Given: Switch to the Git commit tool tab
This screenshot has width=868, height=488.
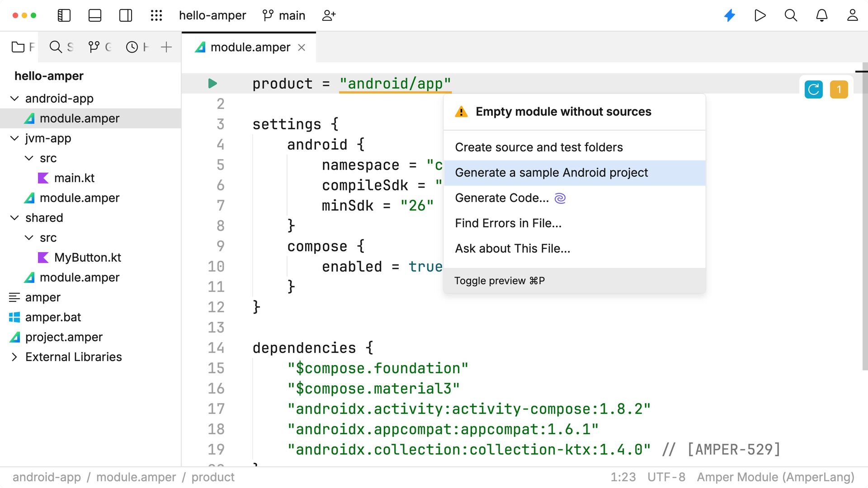Looking at the screenshot, I should pyautogui.click(x=99, y=47).
